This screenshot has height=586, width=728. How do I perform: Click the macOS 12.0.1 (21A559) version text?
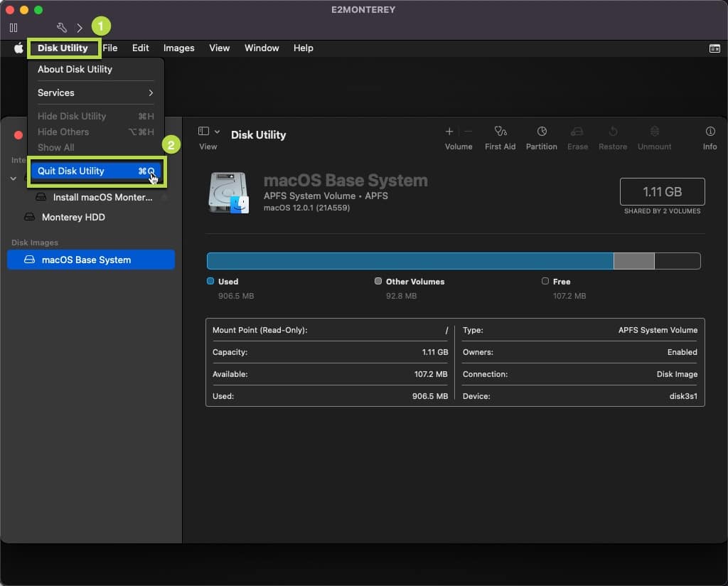(x=306, y=208)
